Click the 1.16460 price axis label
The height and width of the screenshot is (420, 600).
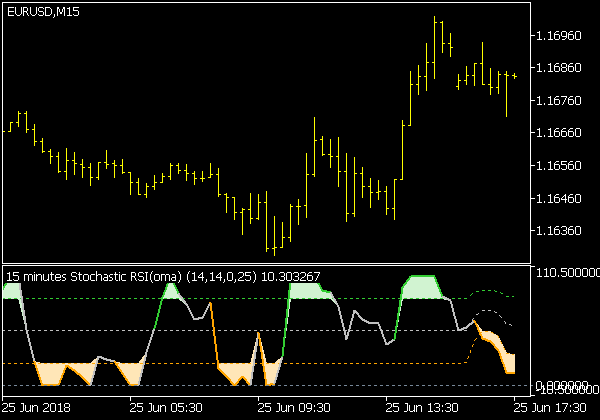(559, 199)
